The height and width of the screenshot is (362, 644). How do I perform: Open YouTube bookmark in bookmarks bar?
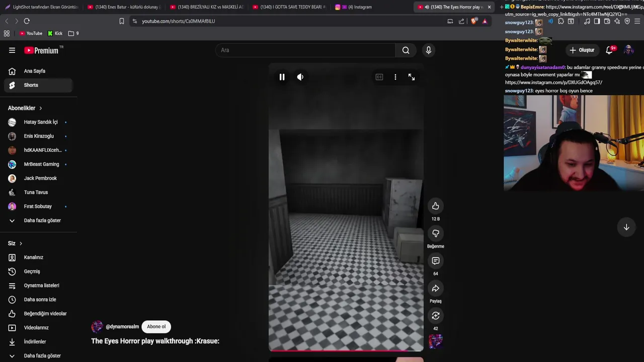[31, 33]
